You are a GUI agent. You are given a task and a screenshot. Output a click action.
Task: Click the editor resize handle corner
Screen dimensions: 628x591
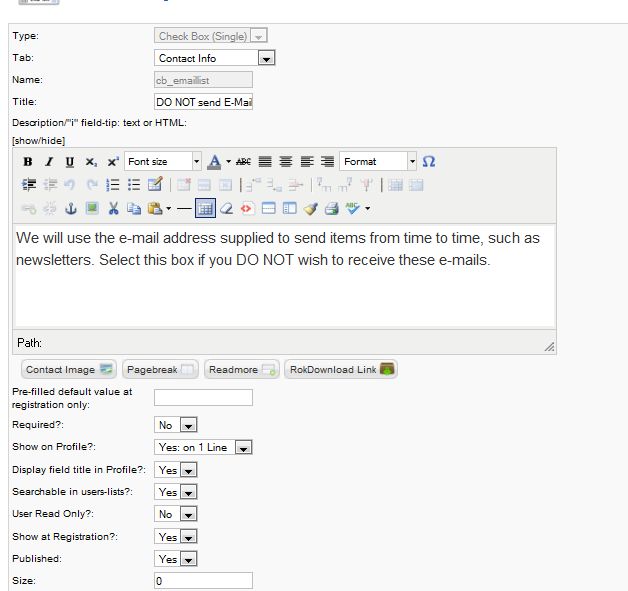549,347
